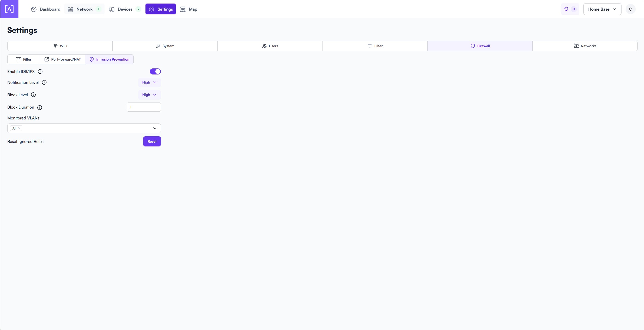Image resolution: width=644 pixels, height=330 pixels.
Task: Switch to the WiFi settings tab
Action: pyautogui.click(x=60, y=46)
